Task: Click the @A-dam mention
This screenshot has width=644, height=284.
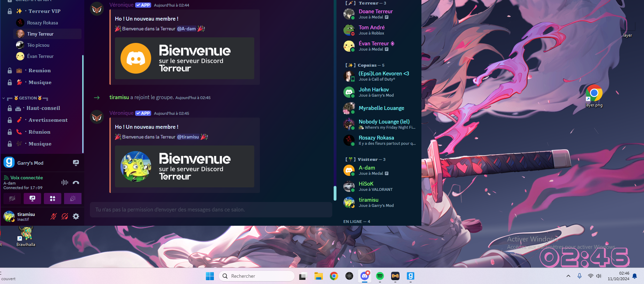Action: pos(186,29)
